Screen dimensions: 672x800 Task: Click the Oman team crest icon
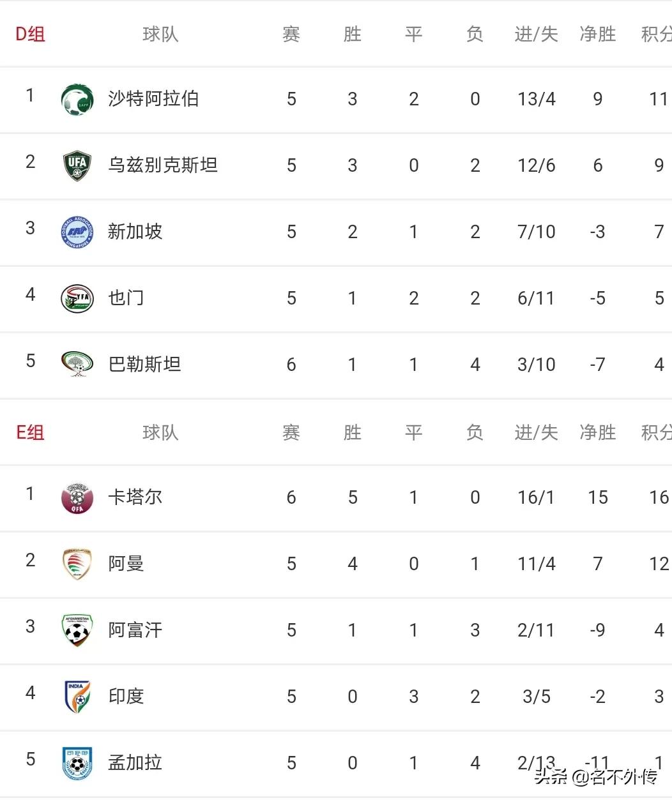[77, 564]
